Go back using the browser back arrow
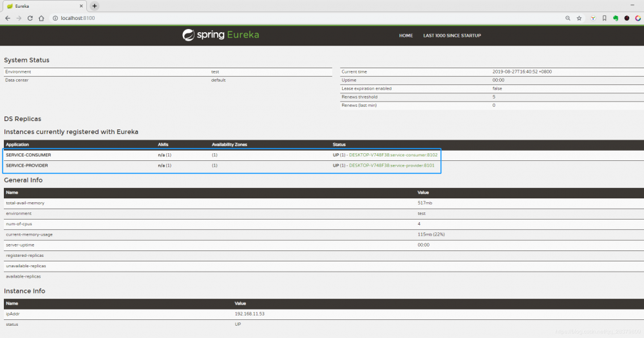The height and width of the screenshot is (338, 644). (x=7, y=18)
